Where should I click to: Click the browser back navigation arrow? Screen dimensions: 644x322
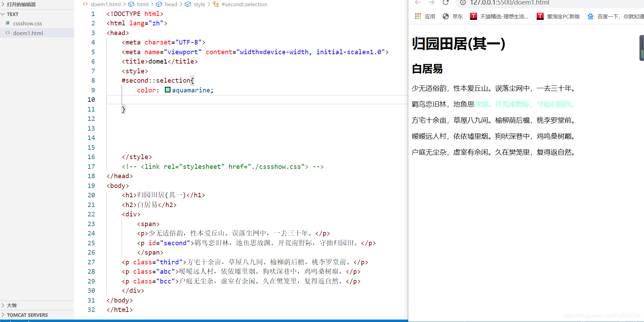click(418, 3)
